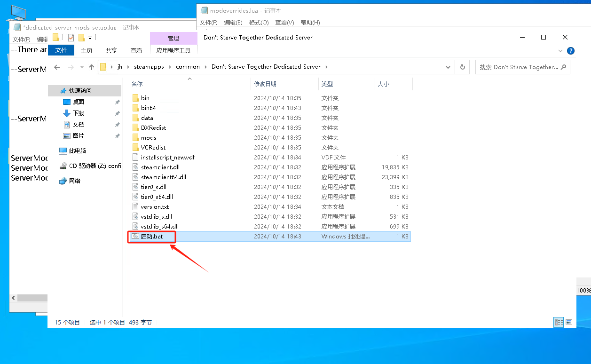Click the bin folder icon
This screenshot has height=364, width=591.
pyautogui.click(x=135, y=98)
